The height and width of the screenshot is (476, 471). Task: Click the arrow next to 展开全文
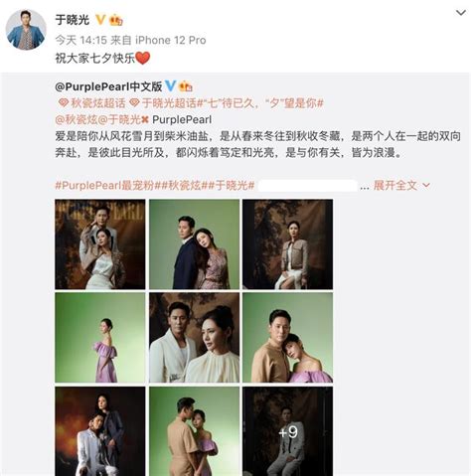426,186
